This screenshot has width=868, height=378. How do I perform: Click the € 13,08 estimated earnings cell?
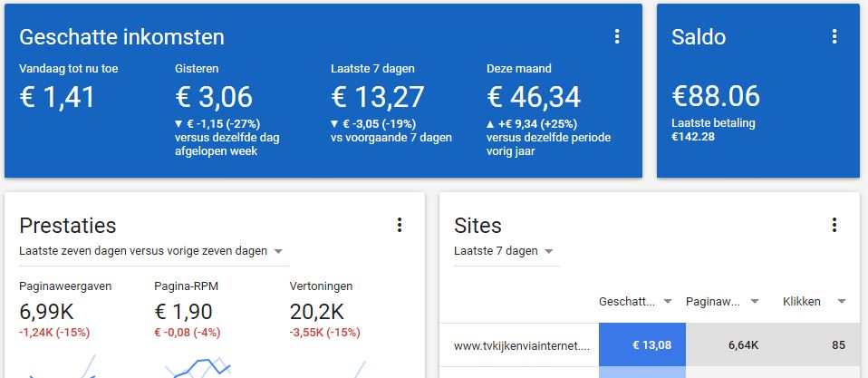click(642, 345)
